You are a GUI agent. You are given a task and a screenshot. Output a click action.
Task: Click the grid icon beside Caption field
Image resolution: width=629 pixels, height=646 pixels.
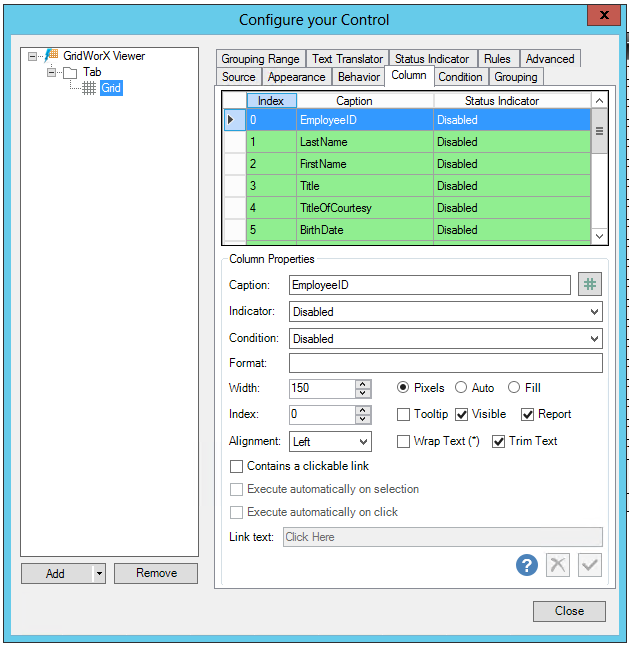pyautogui.click(x=590, y=285)
